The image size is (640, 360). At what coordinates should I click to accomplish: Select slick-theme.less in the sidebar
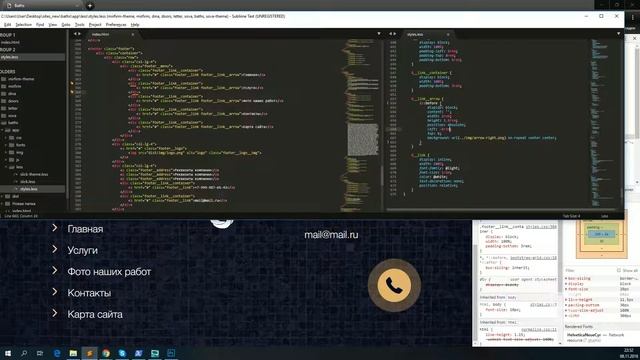tap(33, 174)
